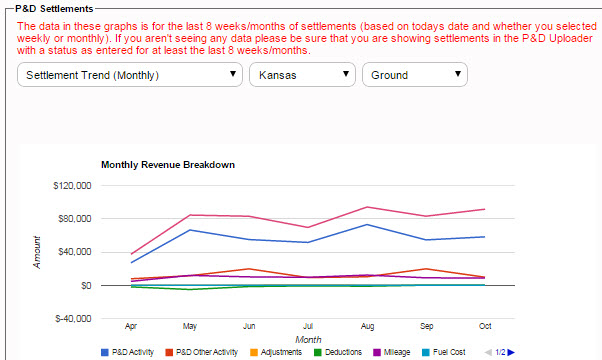Click the Jun label on month axis
The height and width of the screenshot is (360, 602).
[249, 326]
